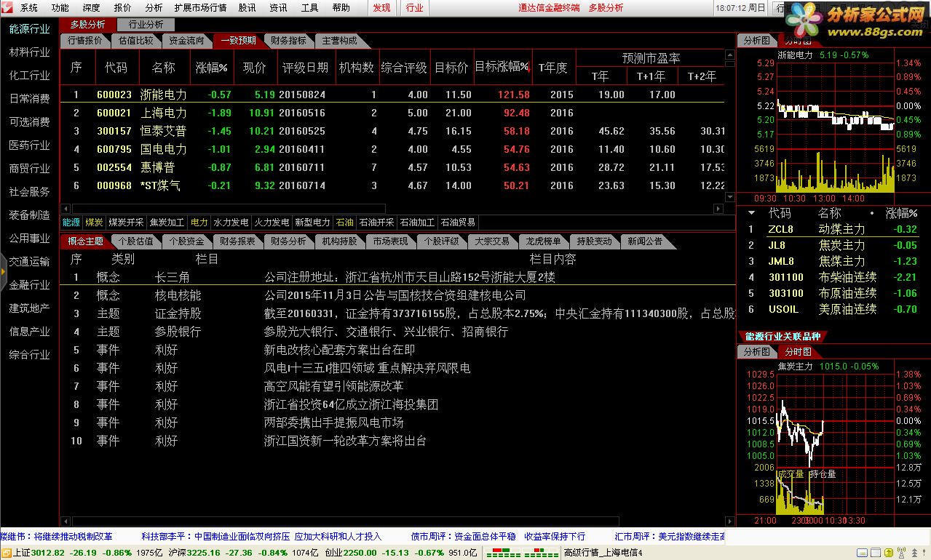Open the 财务指标 tab

tap(289, 41)
